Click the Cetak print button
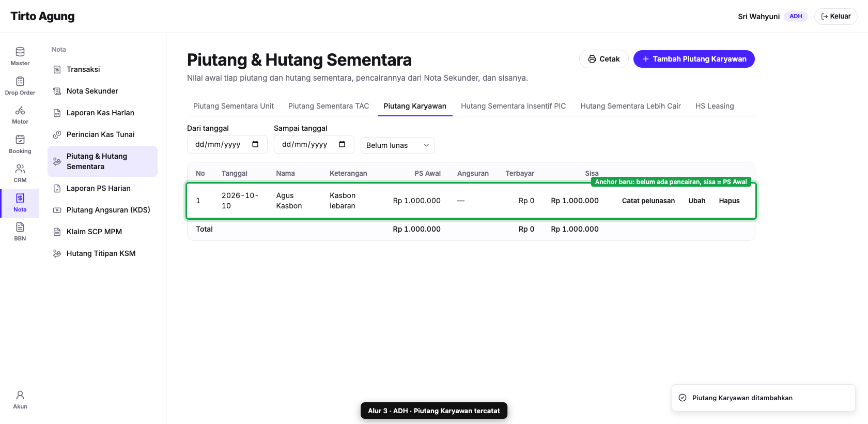Screen dimensions: 868x424 coord(604,59)
